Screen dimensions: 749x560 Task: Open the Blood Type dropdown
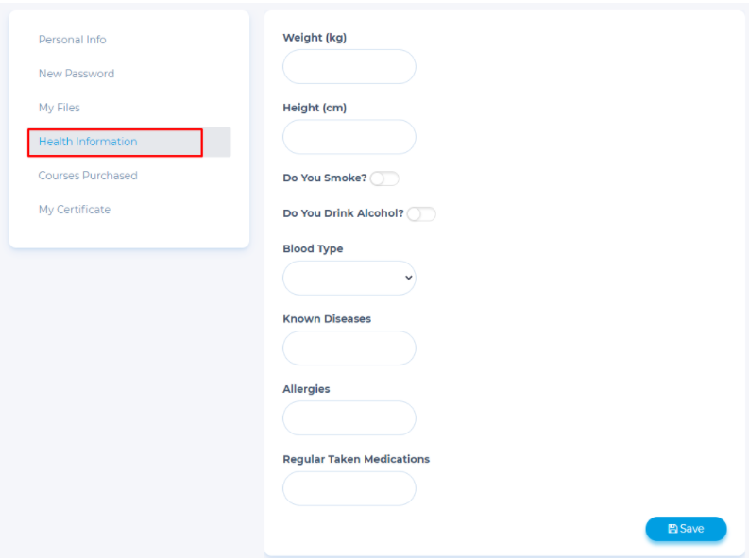pyautogui.click(x=349, y=278)
